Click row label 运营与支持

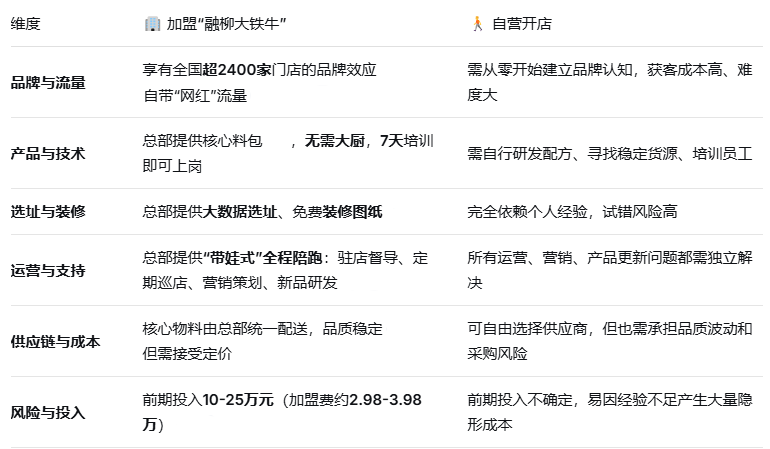[48, 270]
